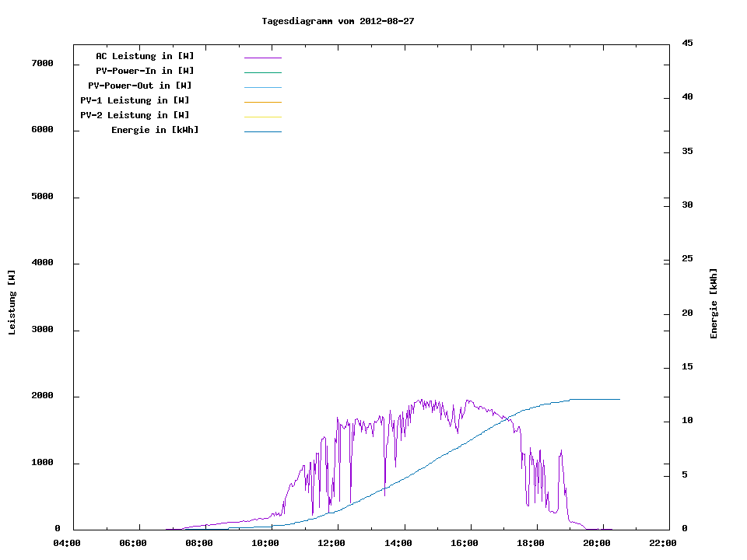The height and width of the screenshot is (560, 747).
Task: Click the 12:00 time label on the x-axis
Action: pyautogui.click(x=331, y=543)
